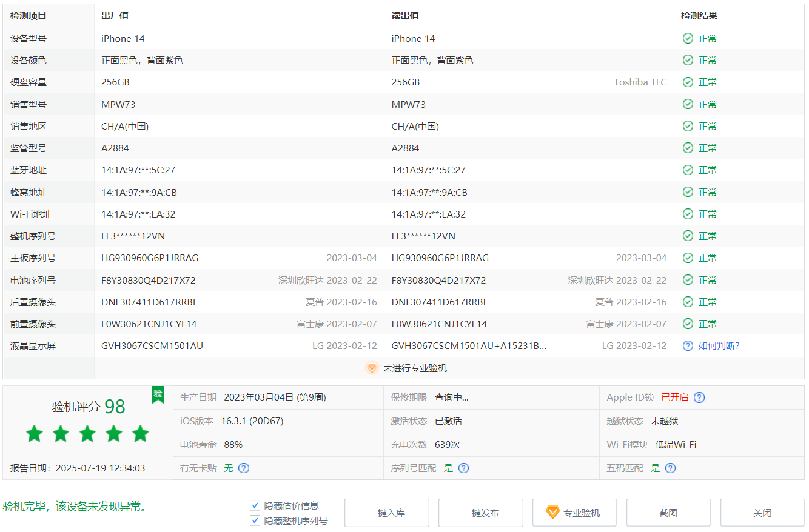
Task: Click the blue question icon in 液晶显示屏 row
Action: pos(688,345)
